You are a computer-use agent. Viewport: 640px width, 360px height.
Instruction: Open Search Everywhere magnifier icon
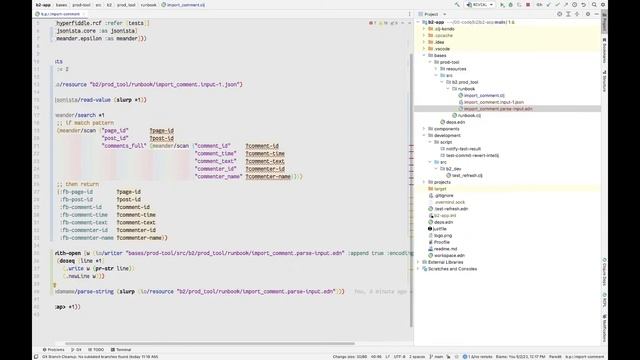[594, 5]
